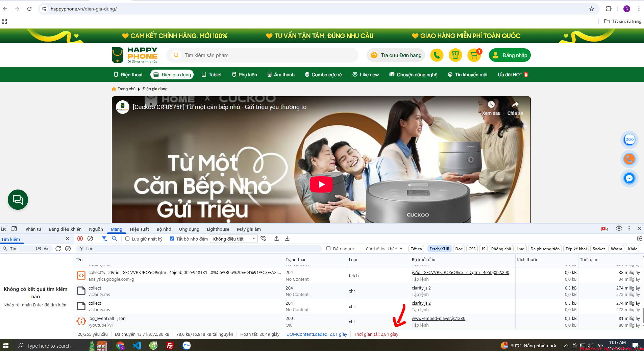Open the shopping cart icon
Viewport: 644px width, 351px height.
click(x=474, y=55)
